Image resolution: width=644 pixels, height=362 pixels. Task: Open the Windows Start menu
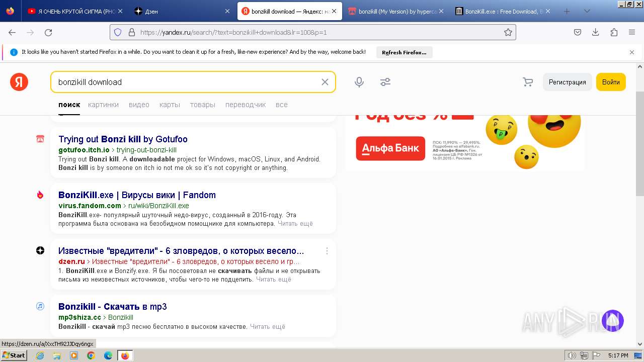coord(14,355)
